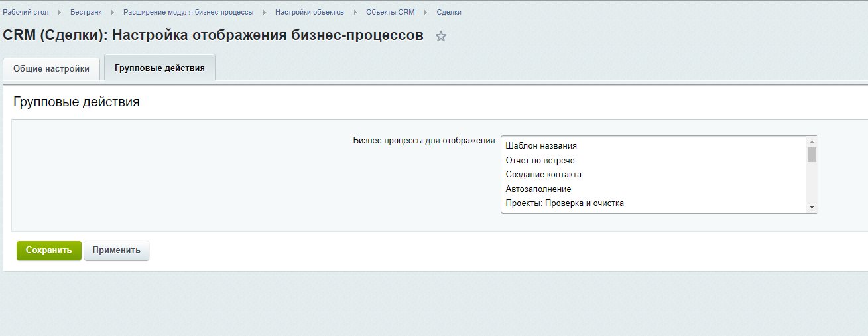868x336 pixels.
Task: Click the Применить button
Action: tap(117, 250)
